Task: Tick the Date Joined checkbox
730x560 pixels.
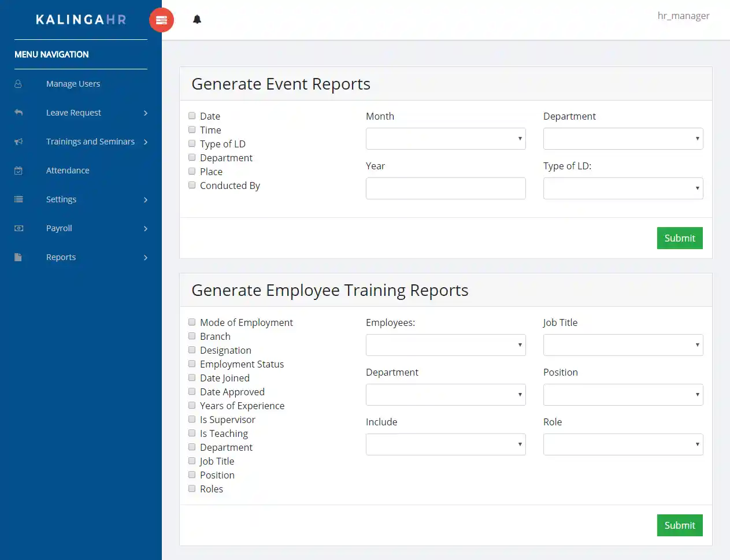Action: tap(192, 377)
